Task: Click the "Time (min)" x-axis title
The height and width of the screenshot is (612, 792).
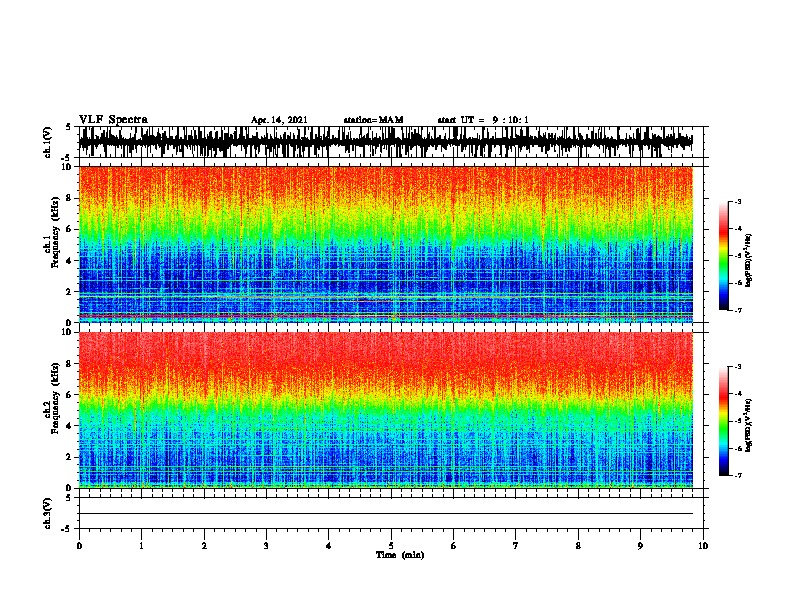Action: pyautogui.click(x=400, y=555)
